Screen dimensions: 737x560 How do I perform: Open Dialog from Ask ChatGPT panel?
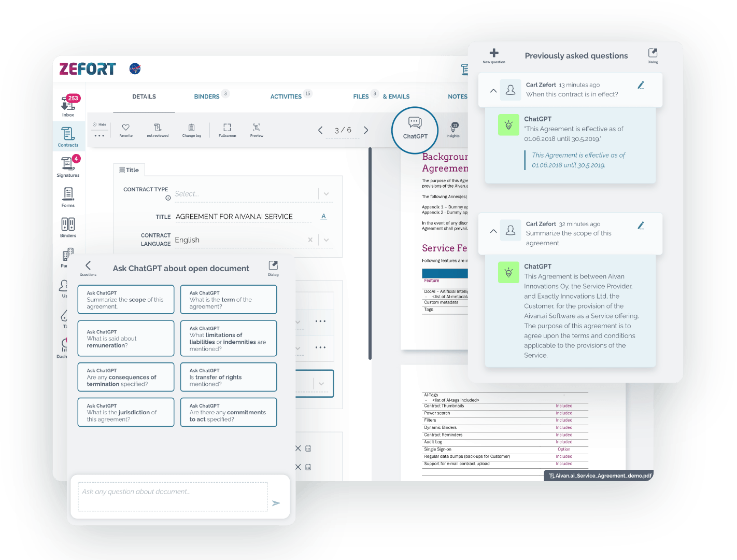coord(273,268)
